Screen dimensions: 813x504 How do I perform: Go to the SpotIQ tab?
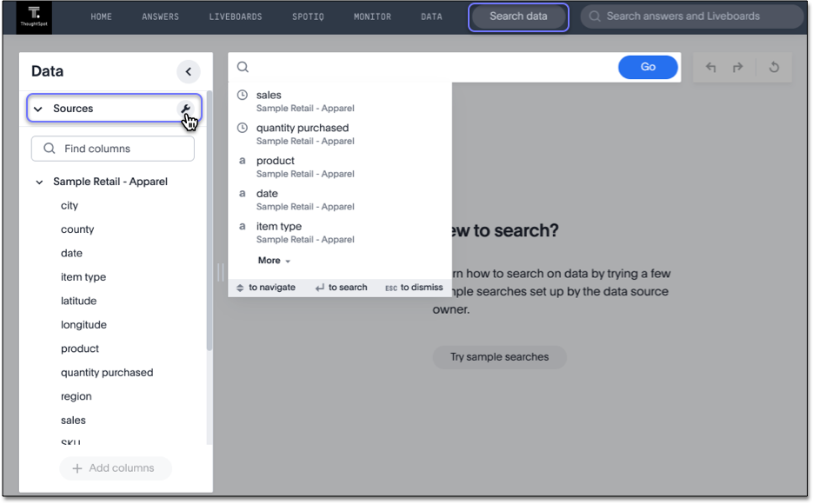tap(308, 17)
